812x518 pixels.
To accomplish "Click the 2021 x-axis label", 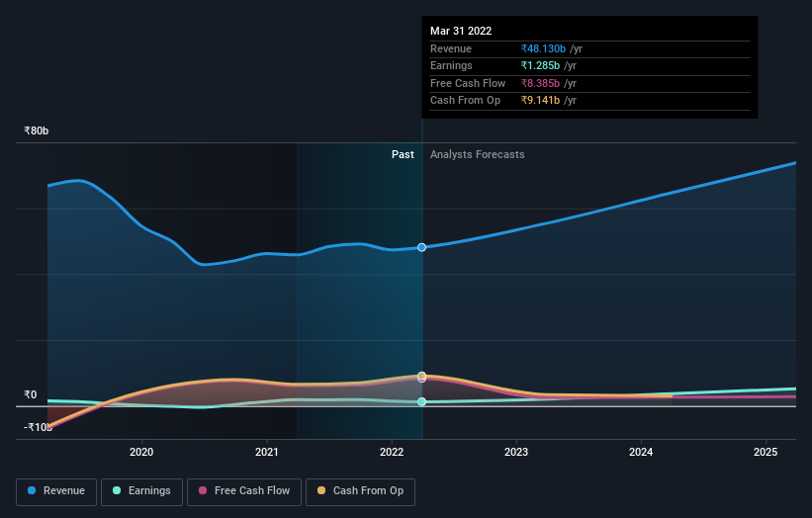I will point(267,453).
